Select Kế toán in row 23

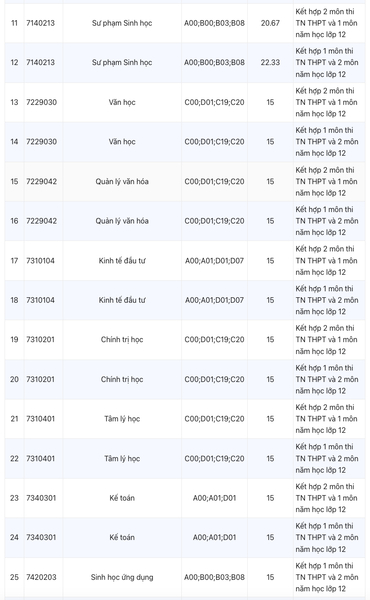[122, 498]
